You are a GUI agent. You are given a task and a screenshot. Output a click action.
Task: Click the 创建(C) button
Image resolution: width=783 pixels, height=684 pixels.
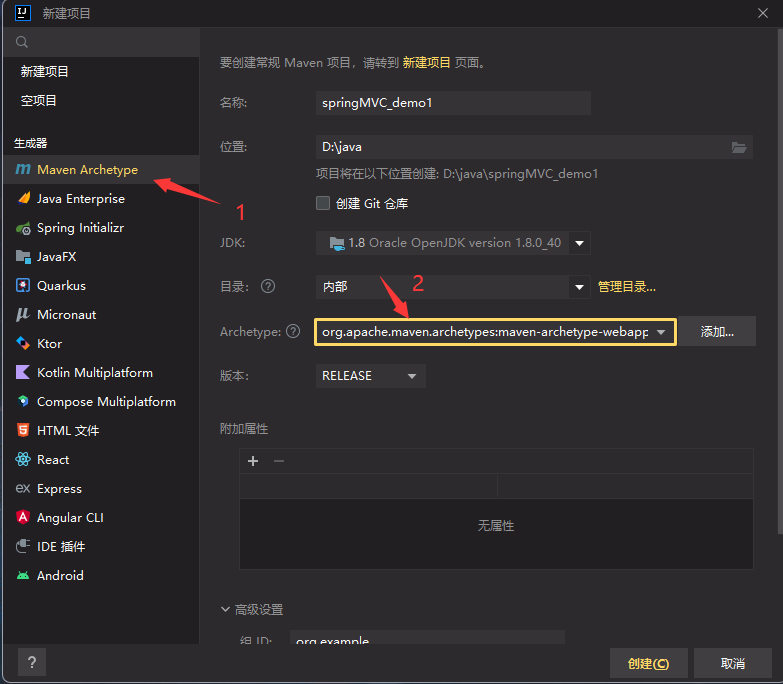[x=649, y=663]
